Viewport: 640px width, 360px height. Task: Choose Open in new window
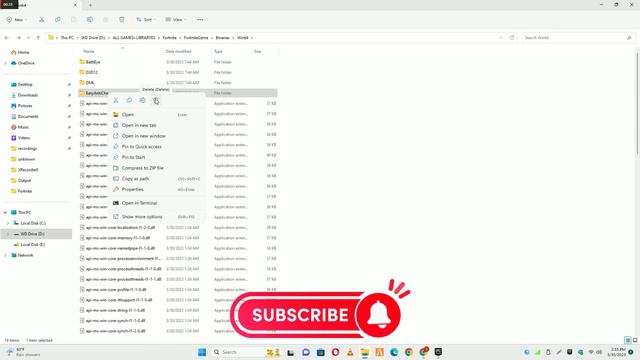point(157,136)
